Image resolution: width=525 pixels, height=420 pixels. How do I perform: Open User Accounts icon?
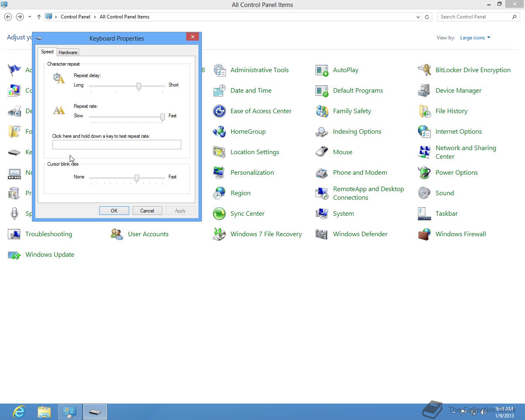pyautogui.click(x=117, y=234)
